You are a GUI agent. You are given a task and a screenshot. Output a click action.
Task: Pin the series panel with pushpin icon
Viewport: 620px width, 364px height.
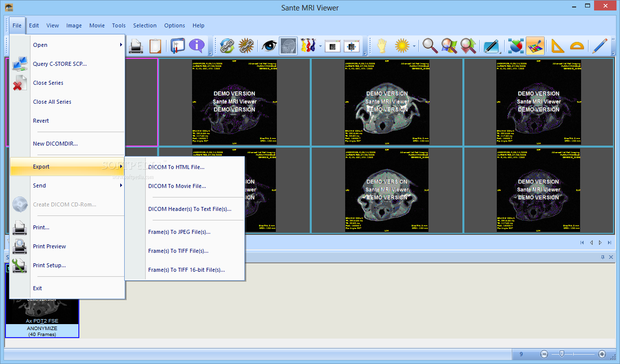click(603, 257)
